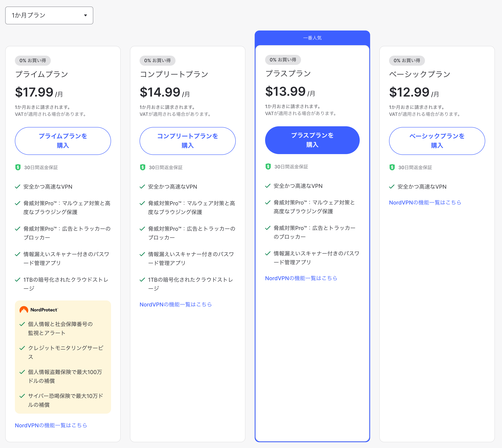Click checkmark beside サイバー恐喝保険 item
The height and width of the screenshot is (448, 502).
22,396
